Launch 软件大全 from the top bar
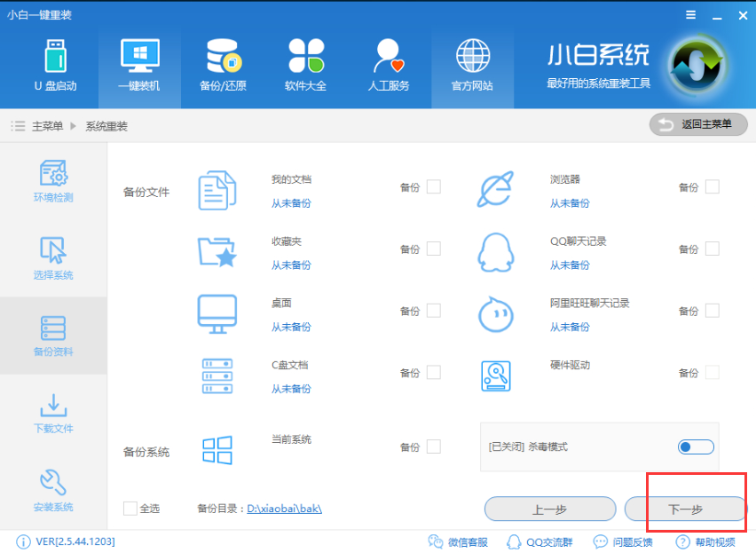The image size is (756, 553). pos(305,64)
